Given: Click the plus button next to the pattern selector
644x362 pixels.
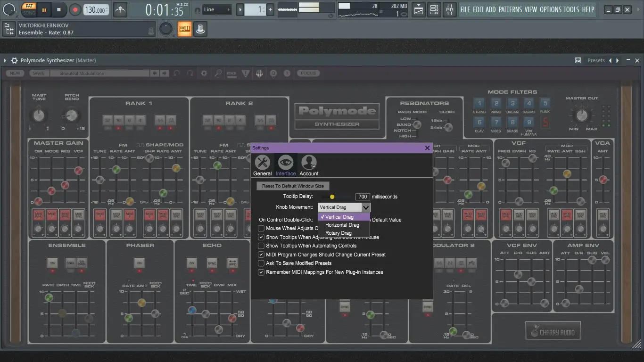Looking at the screenshot, I should tap(270, 9).
